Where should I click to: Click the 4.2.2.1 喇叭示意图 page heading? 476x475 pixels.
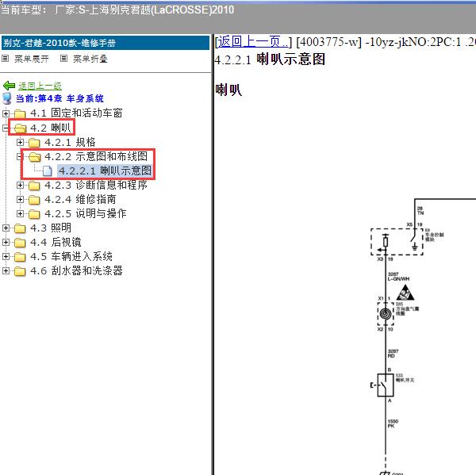point(270,59)
